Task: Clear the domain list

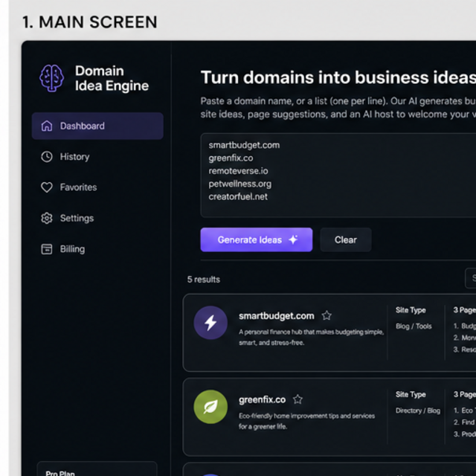Action: pos(346,239)
